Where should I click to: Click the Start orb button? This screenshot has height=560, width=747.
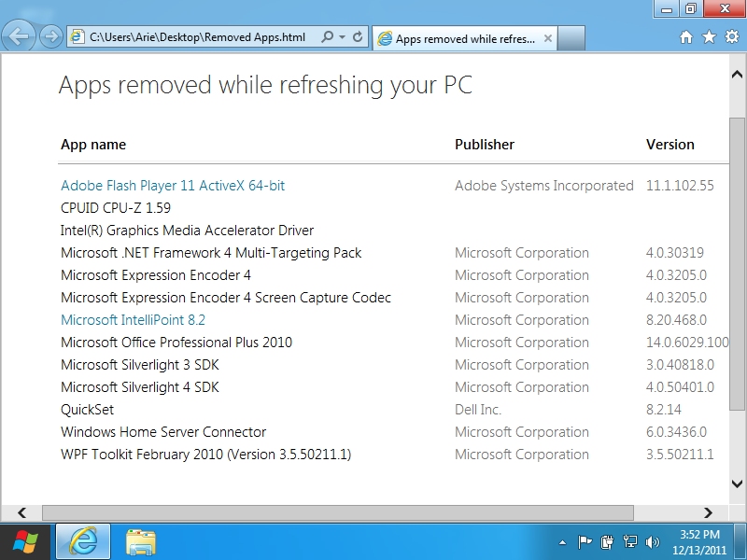coord(25,542)
